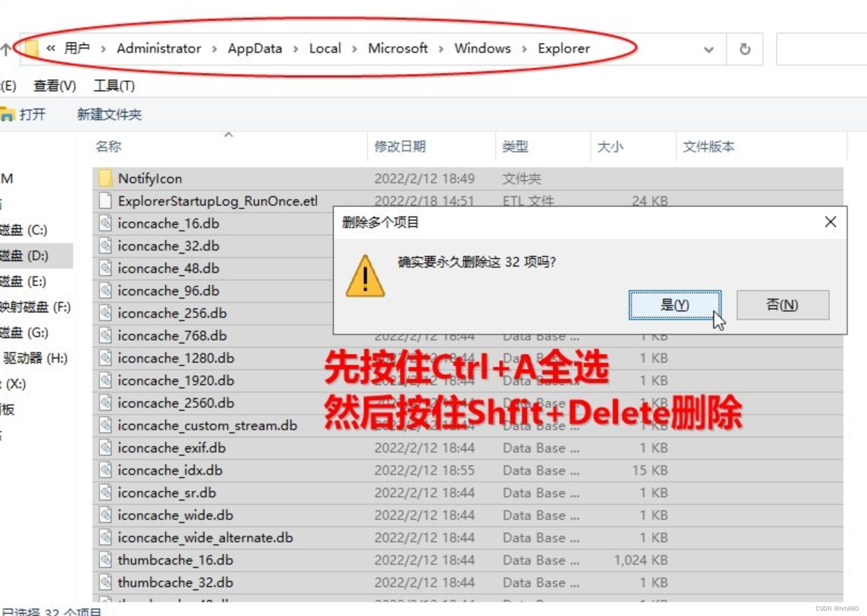This screenshot has height=616, width=867.
Task: Click AppData in the address breadcrumb
Action: click(x=255, y=48)
